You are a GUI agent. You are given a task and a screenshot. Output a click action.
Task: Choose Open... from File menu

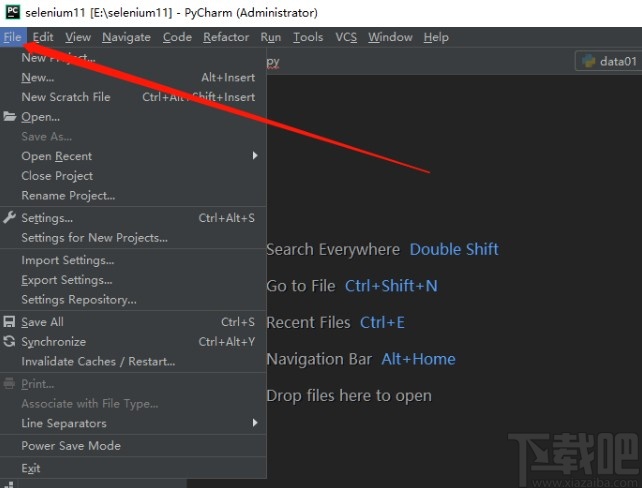coord(133,117)
